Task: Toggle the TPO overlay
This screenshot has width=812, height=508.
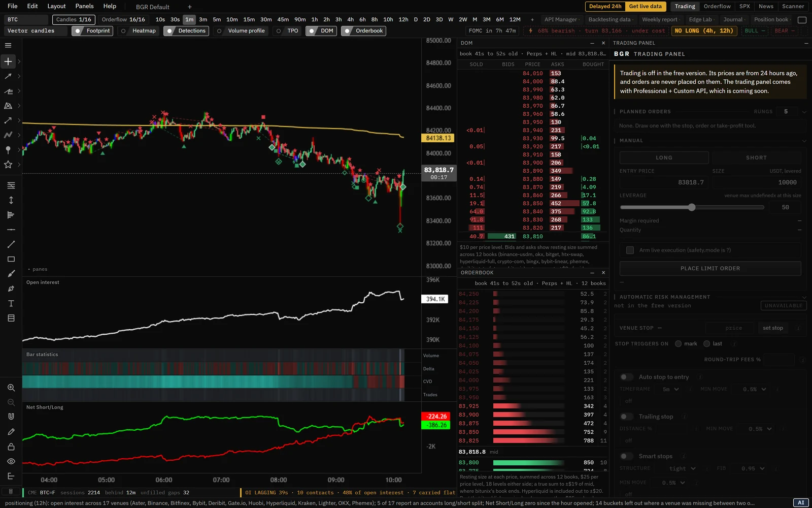Action: [x=287, y=31]
